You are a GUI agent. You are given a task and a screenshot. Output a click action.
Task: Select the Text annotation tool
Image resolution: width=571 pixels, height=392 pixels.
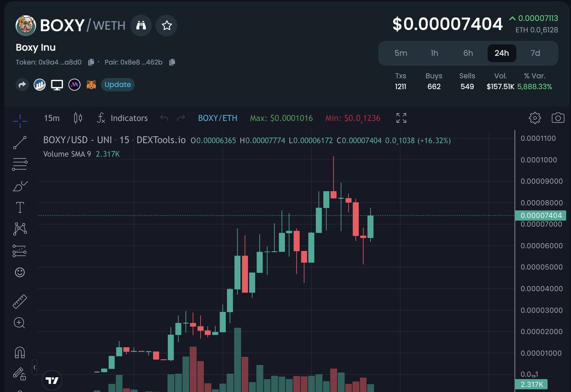tap(20, 207)
